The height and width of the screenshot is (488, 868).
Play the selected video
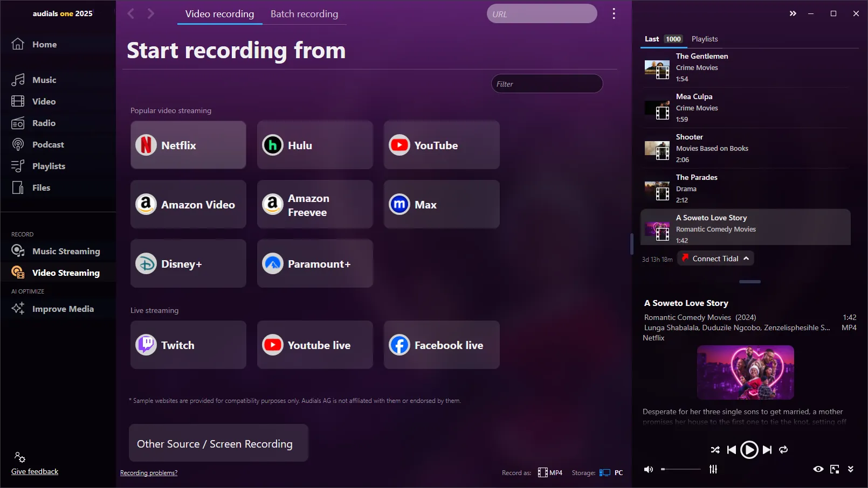click(749, 449)
